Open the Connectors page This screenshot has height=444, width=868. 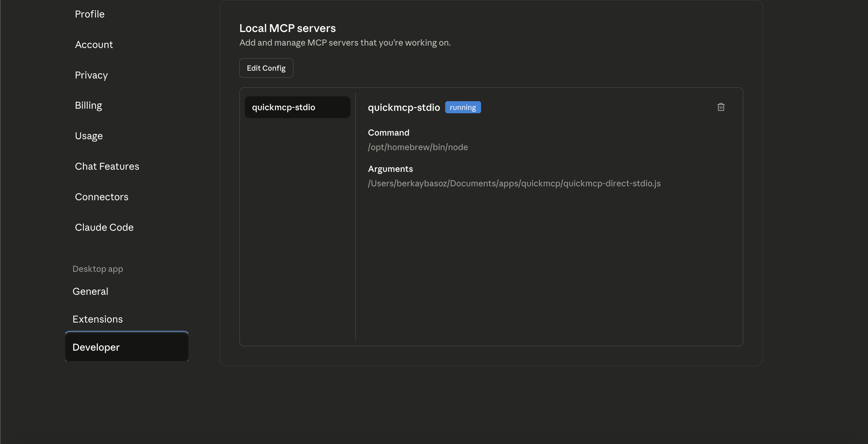tap(101, 197)
